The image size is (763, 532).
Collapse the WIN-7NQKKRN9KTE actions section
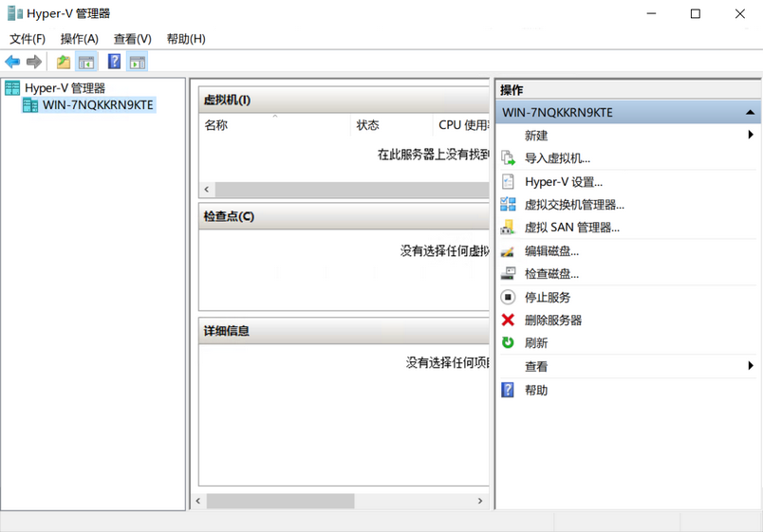point(750,112)
